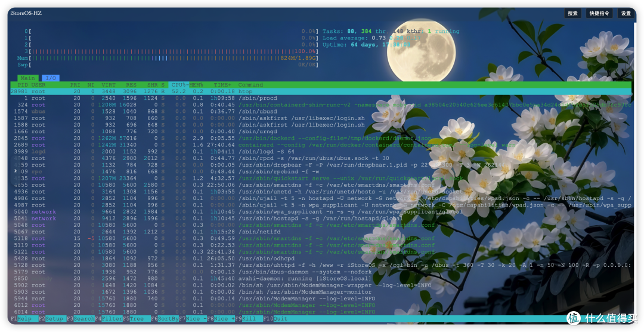Select the ModemManager-wrapper process row
Image resolution: width=644 pixels, height=332 pixels.
point(321,285)
